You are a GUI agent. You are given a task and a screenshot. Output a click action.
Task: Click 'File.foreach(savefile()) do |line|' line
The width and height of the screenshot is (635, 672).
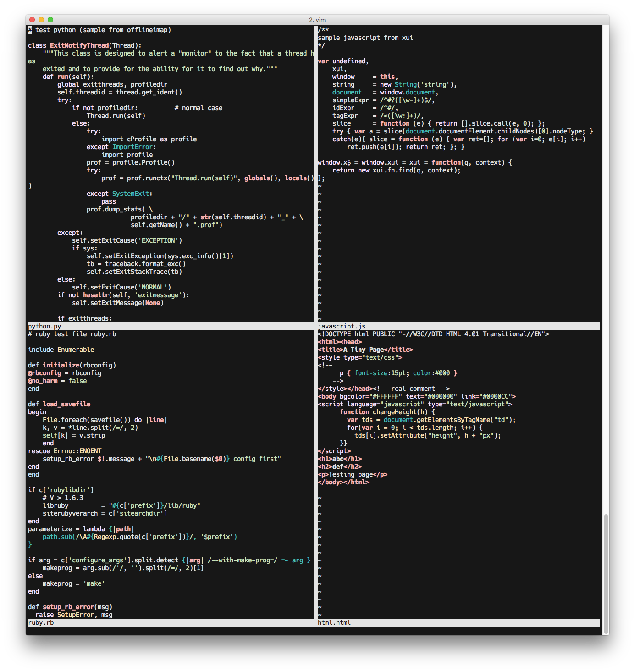[x=105, y=420]
